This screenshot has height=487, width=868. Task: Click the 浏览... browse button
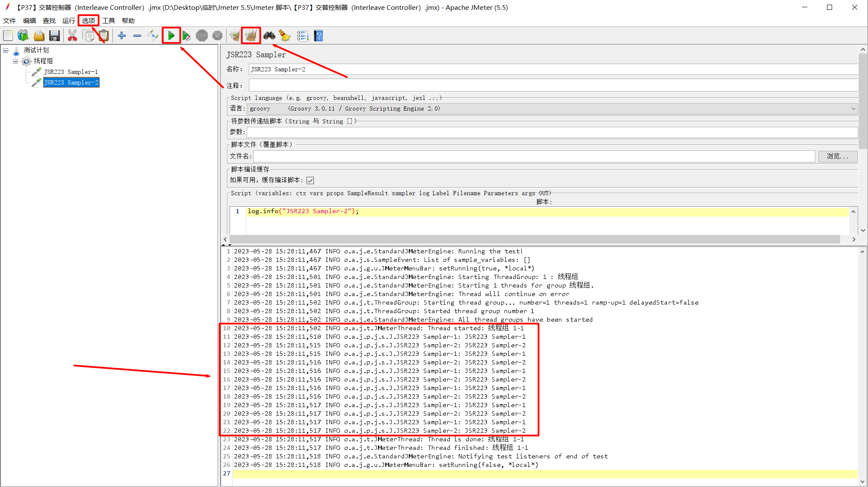coord(838,156)
